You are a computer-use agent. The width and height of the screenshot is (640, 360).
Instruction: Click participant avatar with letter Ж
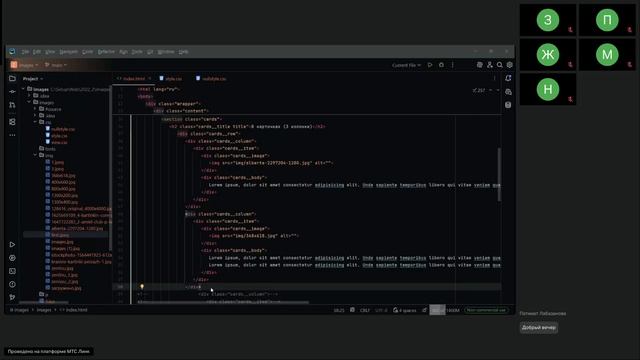(x=548, y=55)
